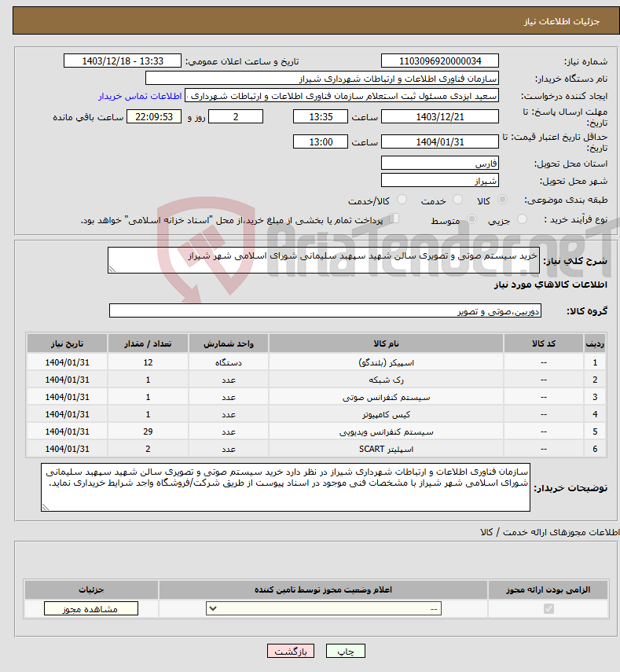Toggle the mandatory license checkbox
This screenshot has width=620, height=672.
(x=548, y=608)
